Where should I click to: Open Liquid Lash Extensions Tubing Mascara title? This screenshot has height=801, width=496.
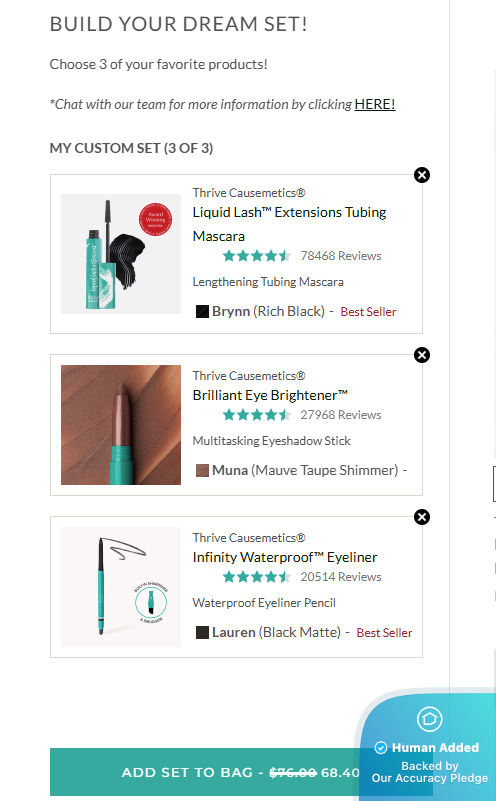(289, 224)
